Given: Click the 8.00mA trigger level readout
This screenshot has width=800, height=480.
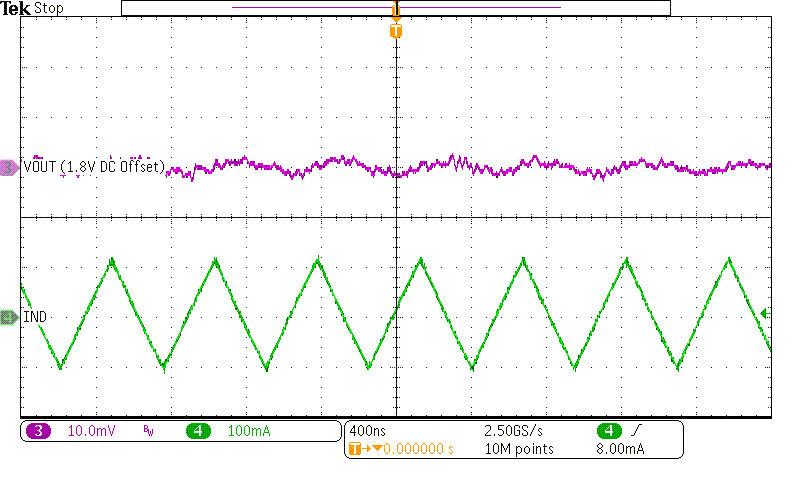Looking at the screenshot, I should click(x=620, y=449).
